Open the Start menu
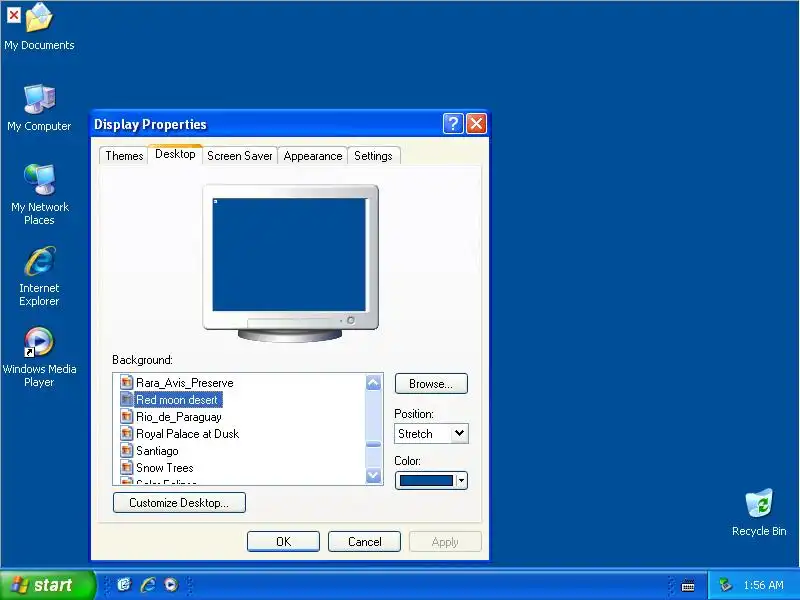This screenshot has width=800, height=600. click(48, 585)
